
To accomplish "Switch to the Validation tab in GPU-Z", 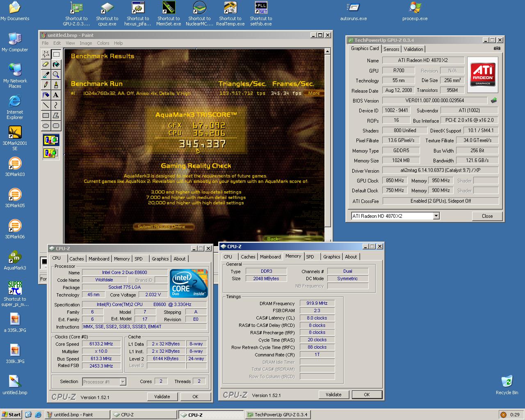I will [413, 49].
